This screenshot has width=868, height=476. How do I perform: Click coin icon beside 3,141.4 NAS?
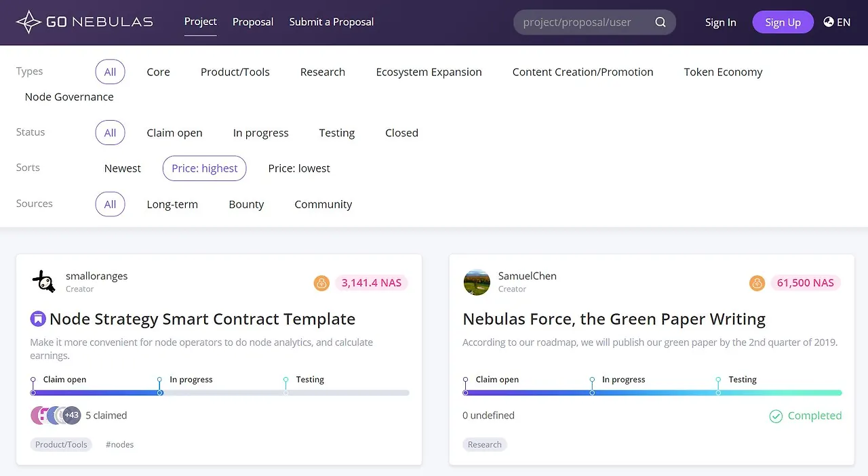[321, 283]
